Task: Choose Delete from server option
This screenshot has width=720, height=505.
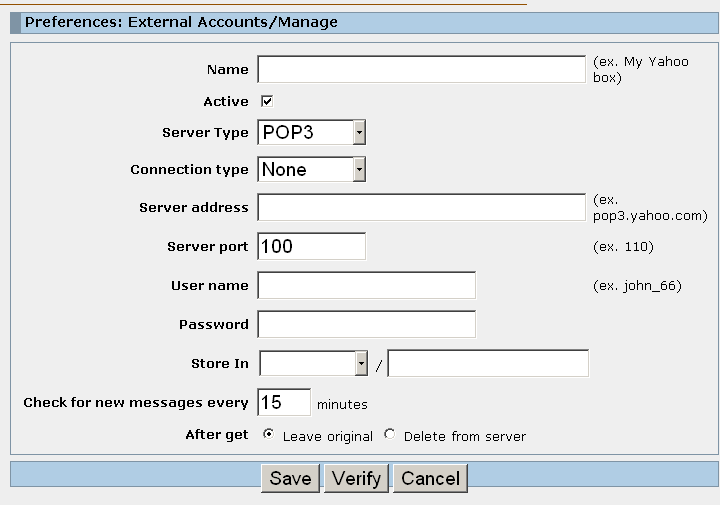Action: click(x=390, y=434)
